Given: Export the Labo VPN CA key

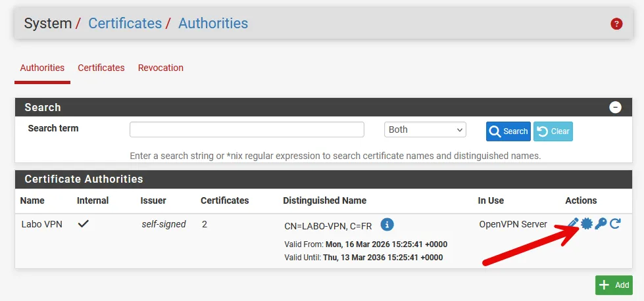Looking at the screenshot, I should (601, 224).
